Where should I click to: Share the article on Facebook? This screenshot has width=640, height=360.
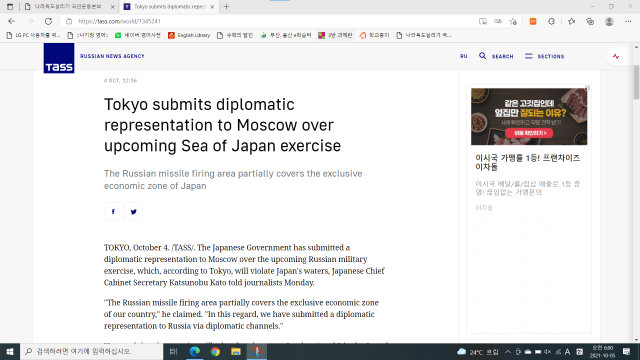113,211
